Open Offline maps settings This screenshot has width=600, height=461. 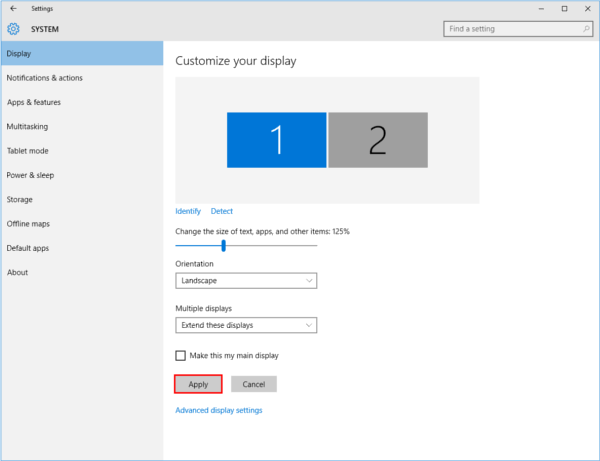pos(82,224)
